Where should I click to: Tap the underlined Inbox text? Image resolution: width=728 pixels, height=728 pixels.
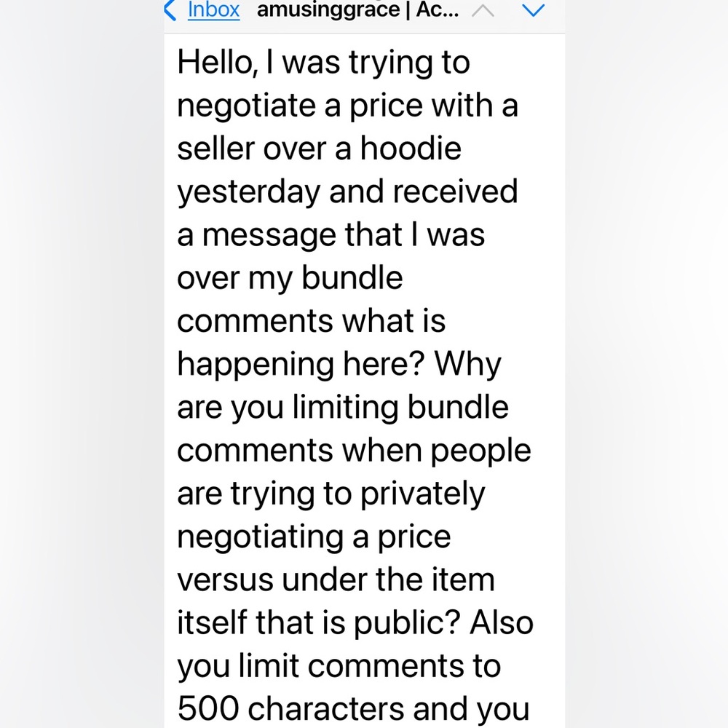(213, 10)
